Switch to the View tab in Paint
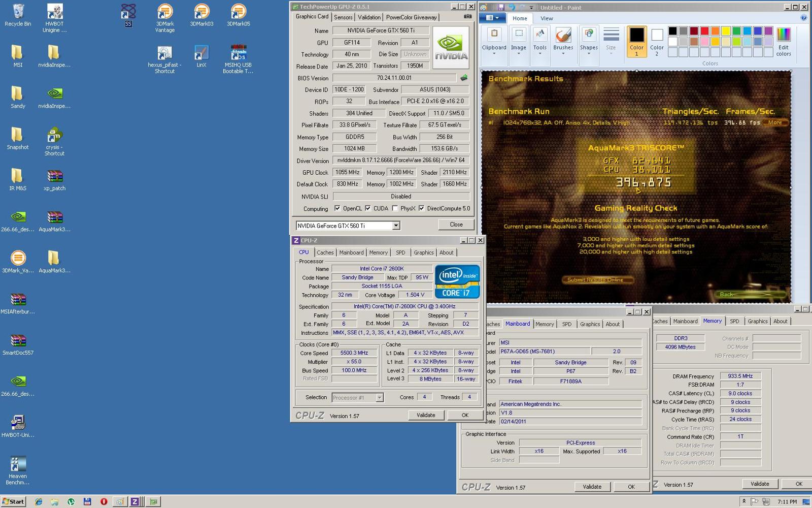This screenshot has width=812, height=508. point(547,18)
